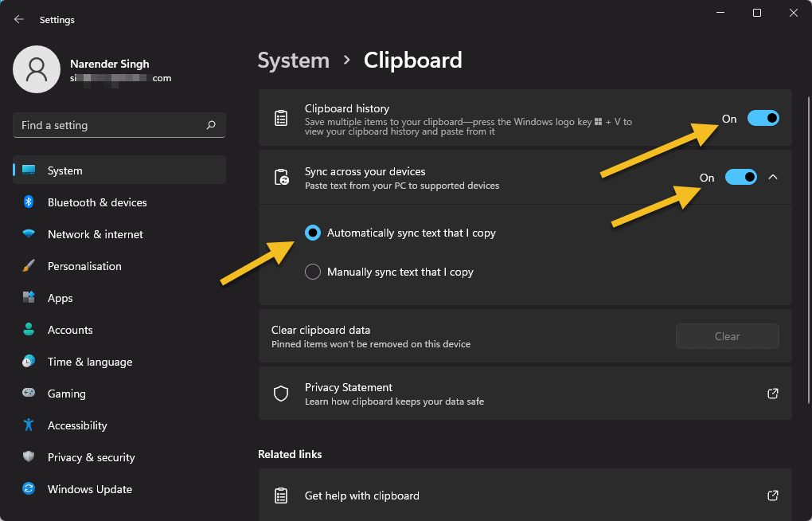The image size is (812, 521).
Task: Go back using the arrow in title bar
Action: [19, 20]
